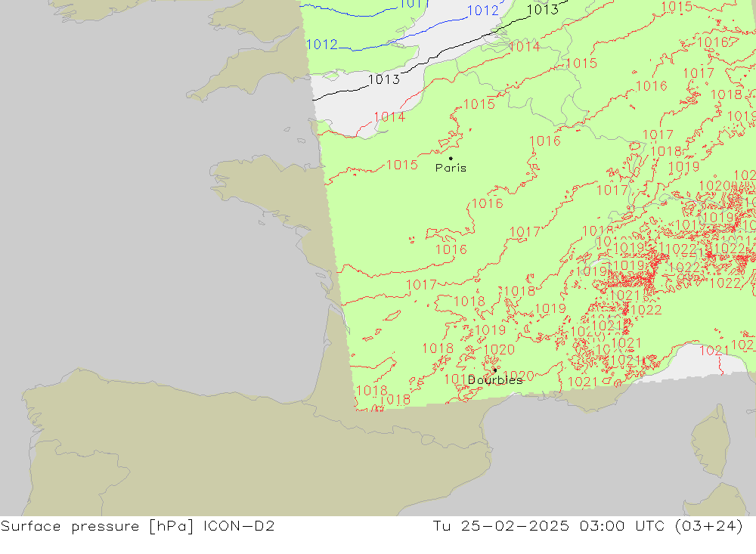Click the 'Surface pressure [hPa] ICON-D2' caption
Screen dimensions: 756x554
[138, 525]
